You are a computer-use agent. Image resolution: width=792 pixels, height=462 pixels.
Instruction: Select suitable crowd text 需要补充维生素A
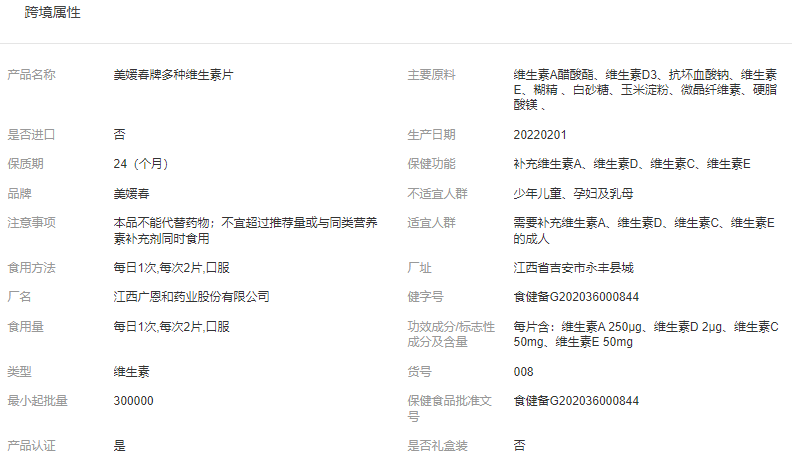[644, 231]
